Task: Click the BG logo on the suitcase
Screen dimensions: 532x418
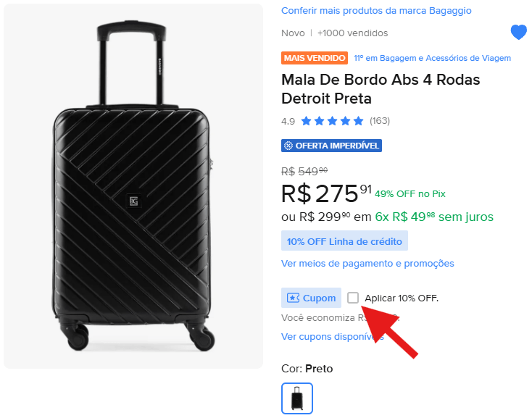Action: point(133,201)
